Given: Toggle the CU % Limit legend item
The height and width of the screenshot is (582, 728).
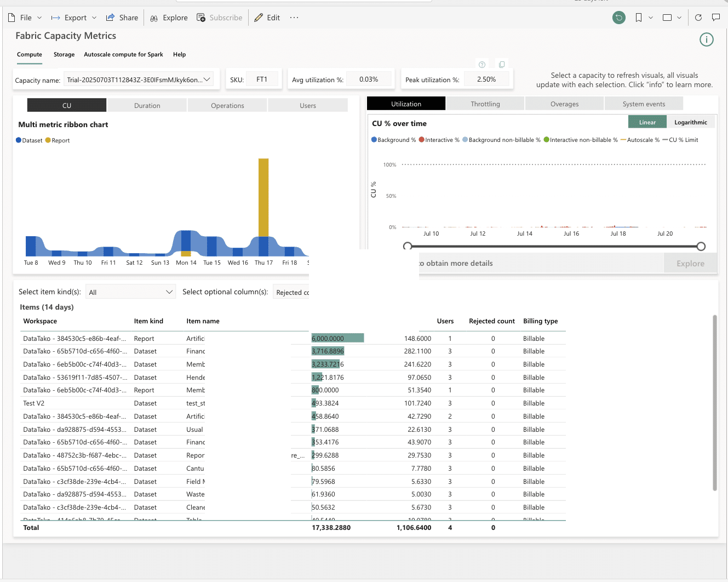Looking at the screenshot, I should 680,140.
